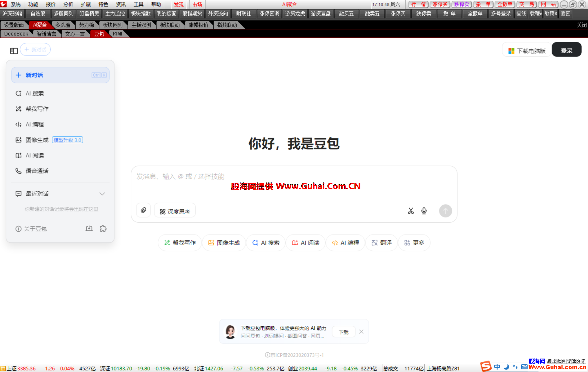
Task: Open 图像生成 in sidebar
Action: pos(60,140)
